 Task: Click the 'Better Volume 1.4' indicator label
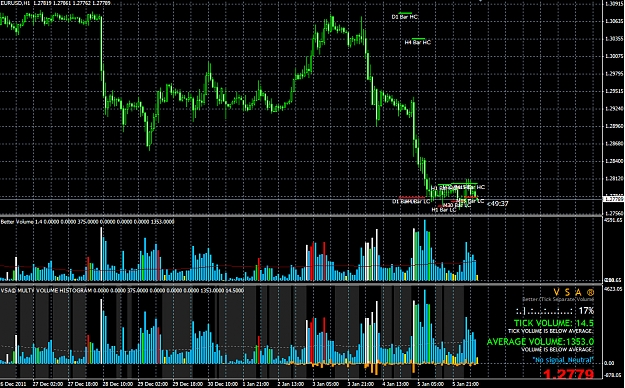[20, 221]
